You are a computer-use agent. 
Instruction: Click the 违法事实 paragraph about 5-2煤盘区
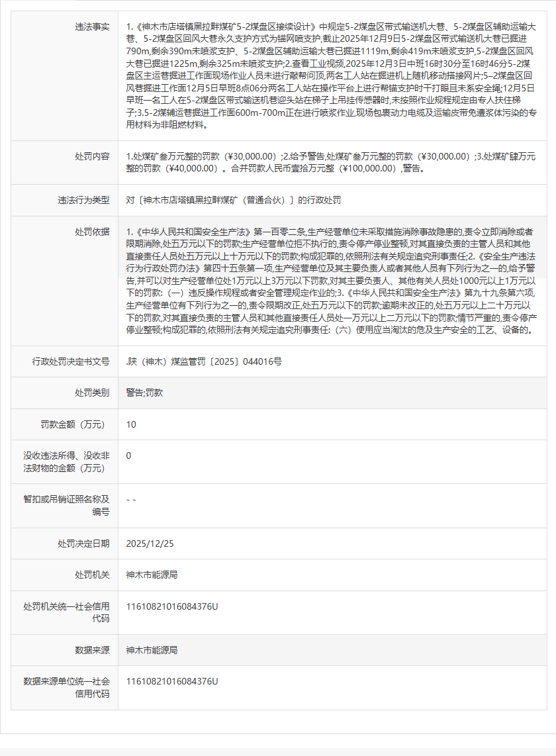(x=332, y=75)
